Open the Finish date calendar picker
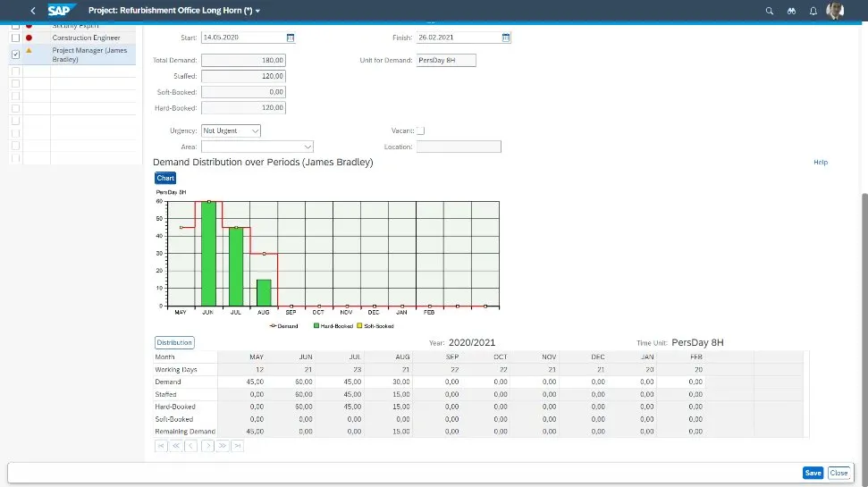Screen dimensions: 868x487 (506, 38)
